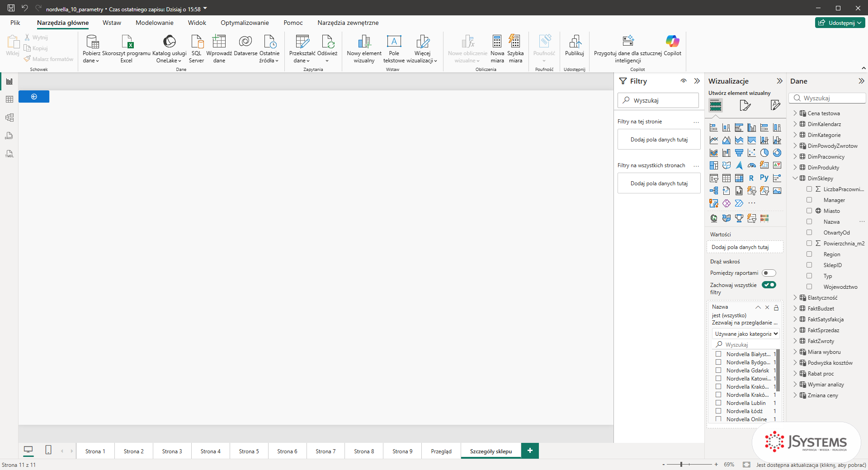
Task: Open the Używane jako kategoria dropdown
Action: (x=746, y=334)
